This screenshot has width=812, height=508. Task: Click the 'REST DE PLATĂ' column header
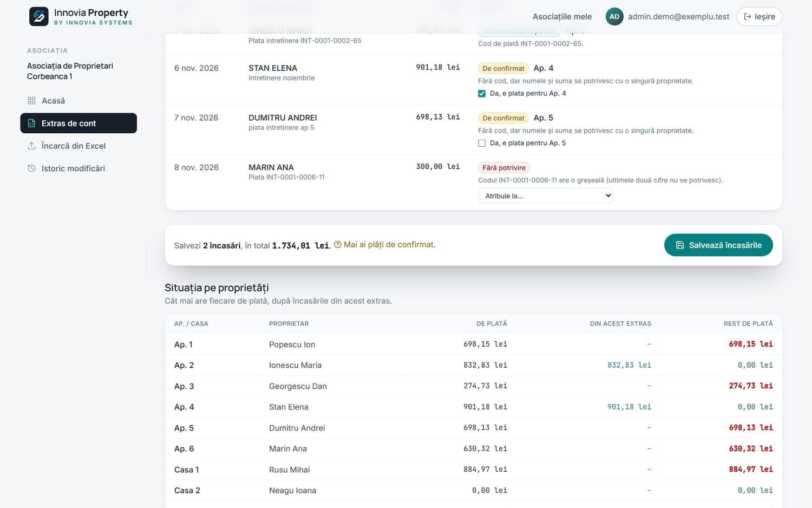(748, 324)
